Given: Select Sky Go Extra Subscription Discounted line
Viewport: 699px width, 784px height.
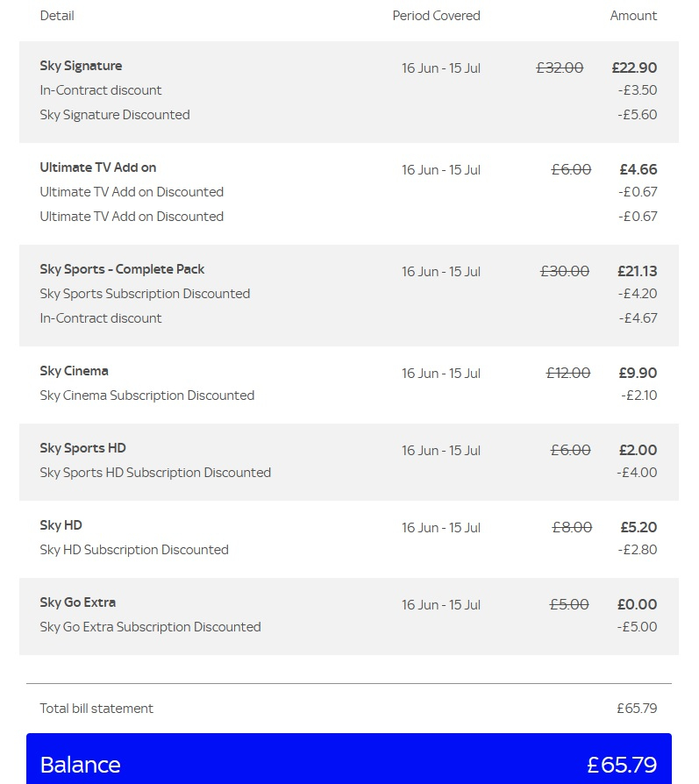Looking at the screenshot, I should pyautogui.click(x=151, y=627).
